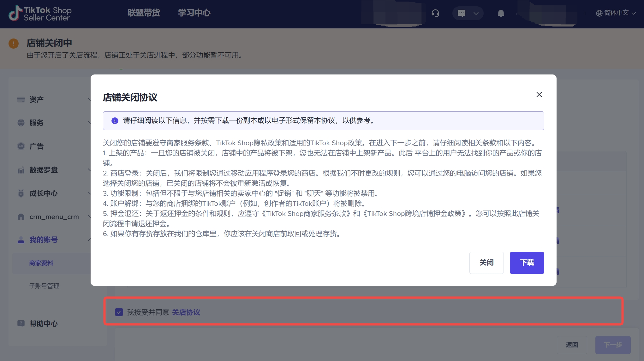The width and height of the screenshot is (644, 361).
Task: Click the 帮助中心 help icon
Action: click(21, 323)
